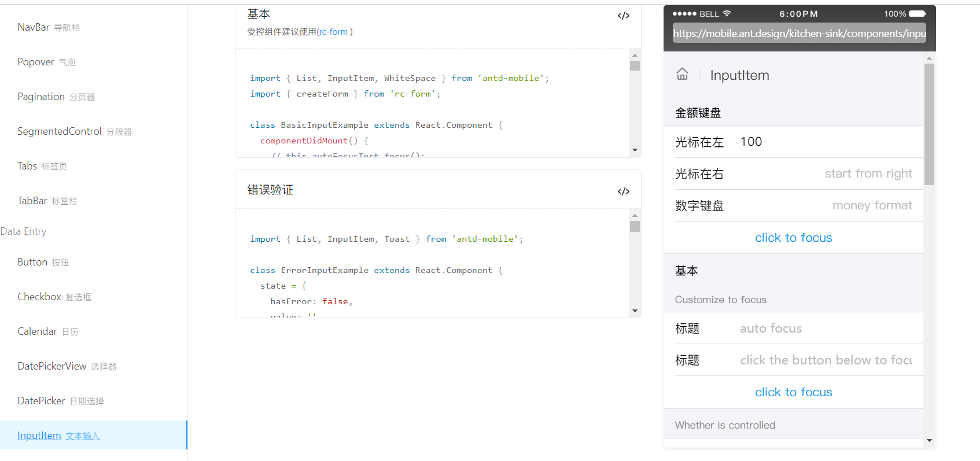Click the phone preview URL bar

tap(799, 33)
